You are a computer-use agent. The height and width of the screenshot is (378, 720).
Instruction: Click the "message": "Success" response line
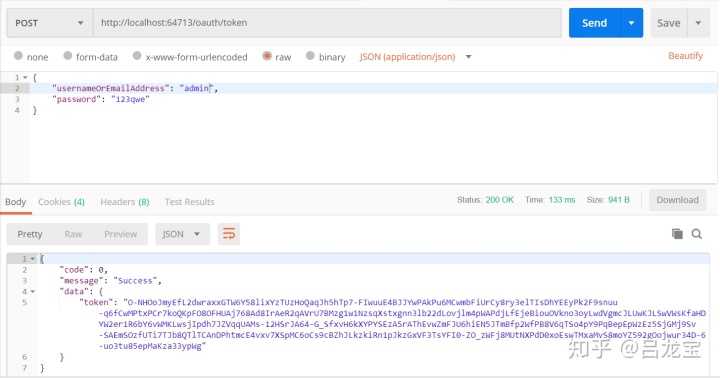pos(110,281)
